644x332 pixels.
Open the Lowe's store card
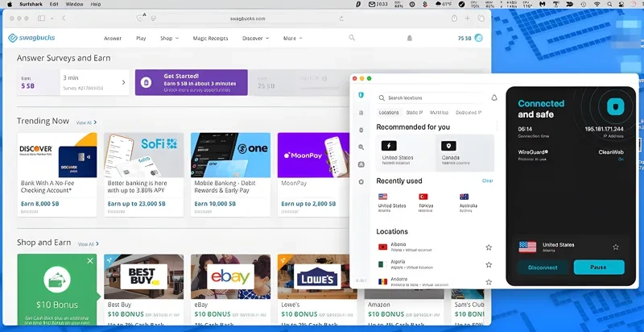click(317, 289)
